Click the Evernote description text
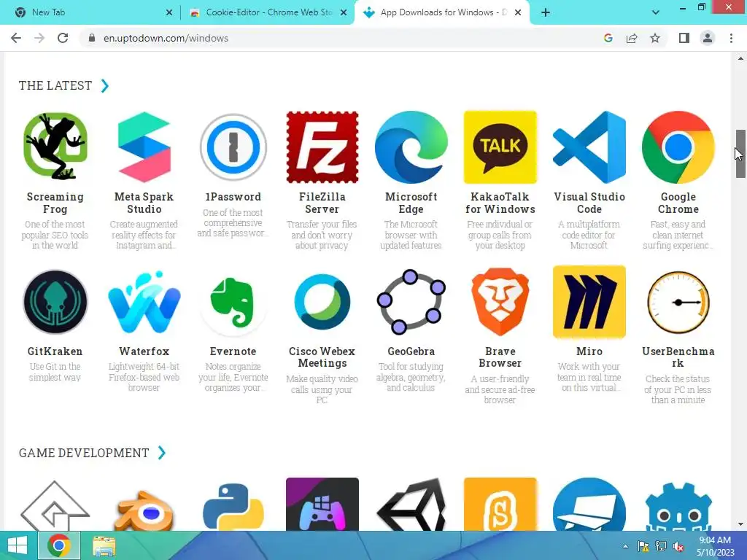747x560 pixels. 233,377
